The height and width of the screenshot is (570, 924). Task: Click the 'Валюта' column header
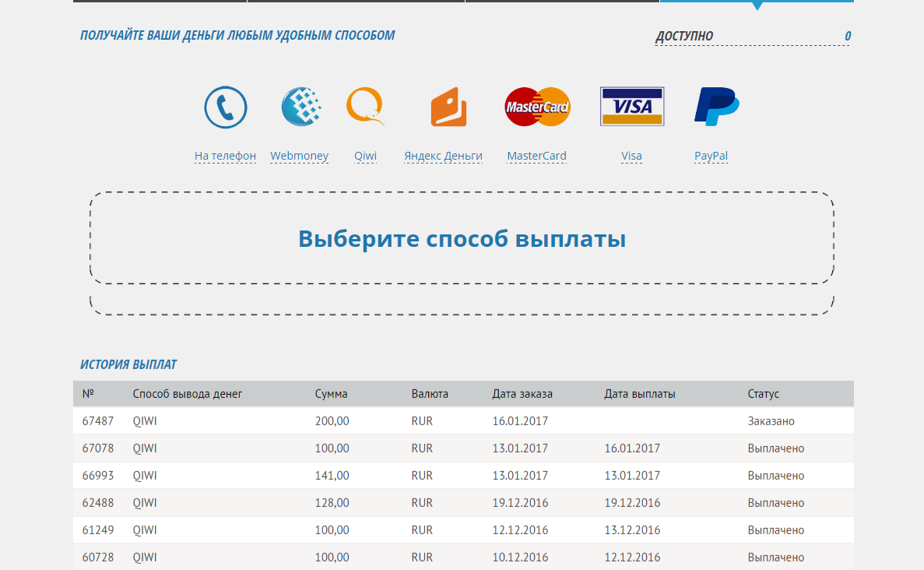tap(430, 394)
